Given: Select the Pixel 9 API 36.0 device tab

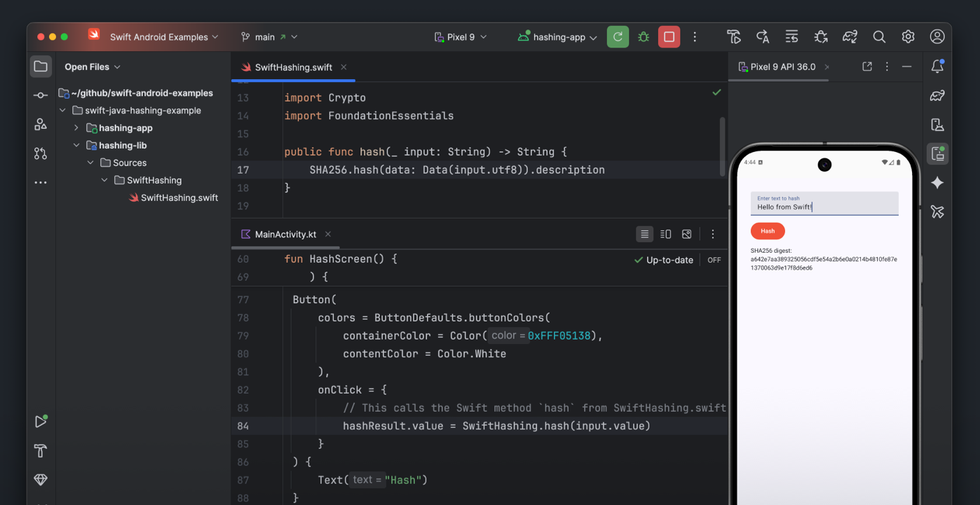Looking at the screenshot, I should point(778,67).
